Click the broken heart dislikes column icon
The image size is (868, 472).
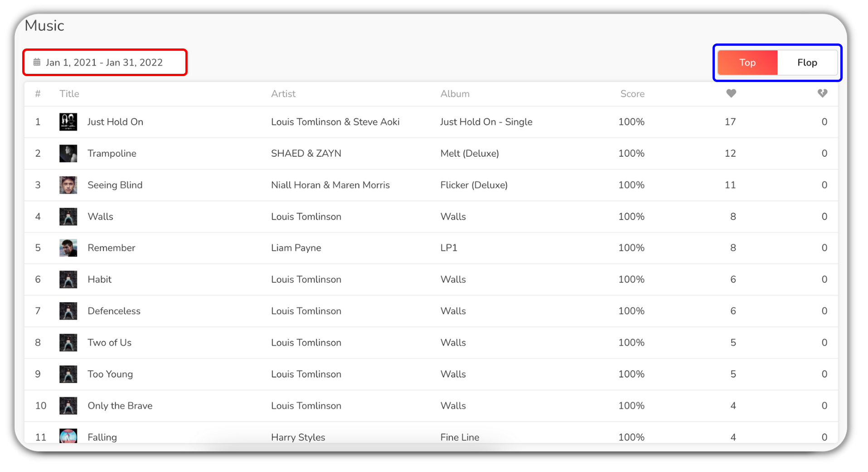(822, 93)
